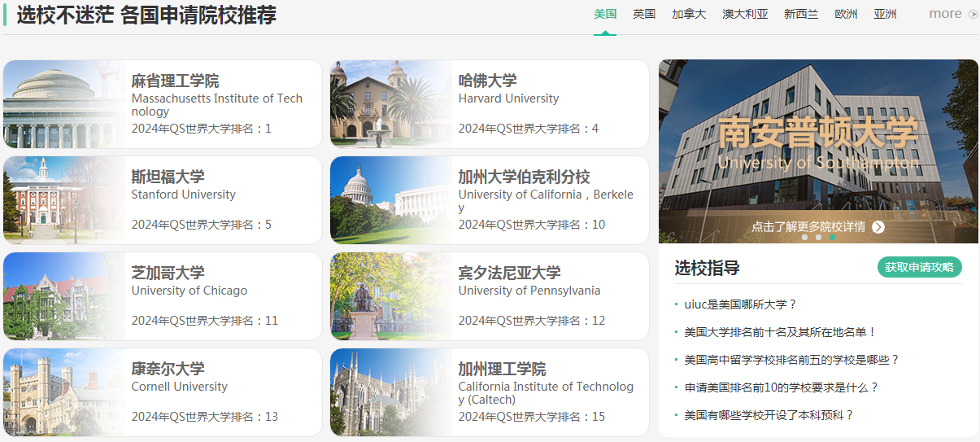Select the second banner carousel dot
Viewport: 980px width, 442px height.
pyautogui.click(x=818, y=238)
